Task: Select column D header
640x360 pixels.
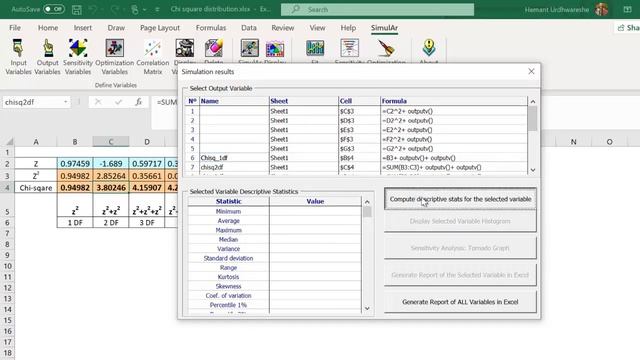Action: [147, 142]
